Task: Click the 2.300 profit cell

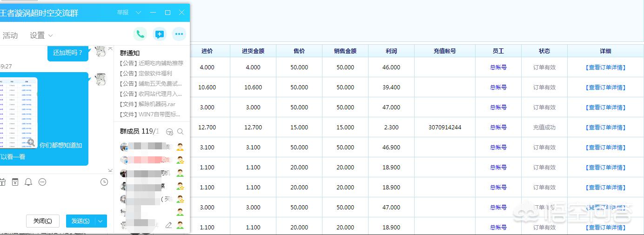Action: pyautogui.click(x=391, y=128)
